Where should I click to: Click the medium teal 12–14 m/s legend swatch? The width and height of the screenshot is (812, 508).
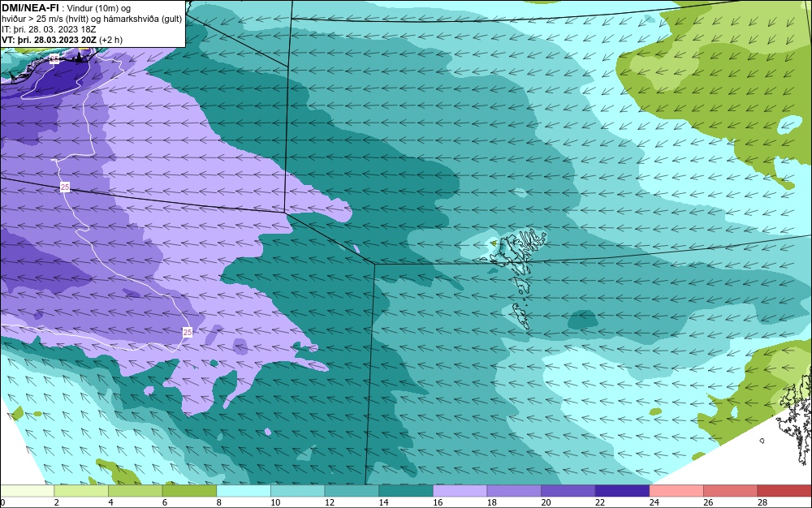pyautogui.click(x=352, y=491)
